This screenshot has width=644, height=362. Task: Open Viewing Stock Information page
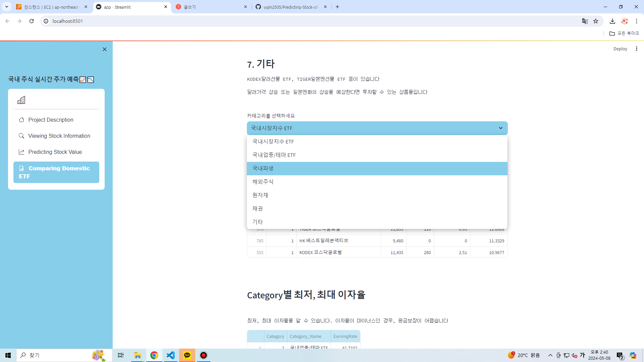59,136
